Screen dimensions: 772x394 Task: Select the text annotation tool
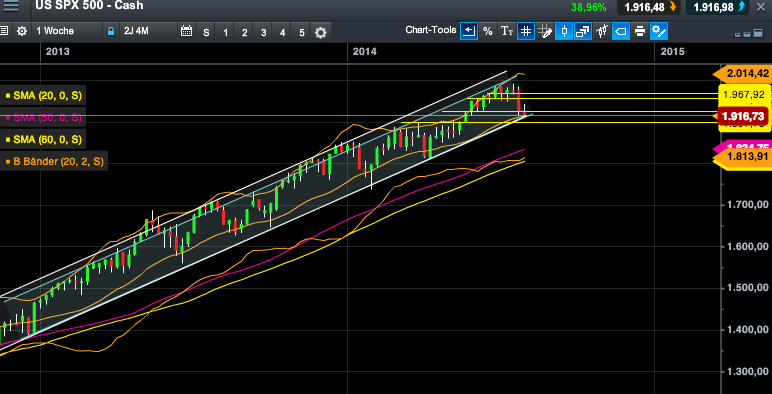507,32
